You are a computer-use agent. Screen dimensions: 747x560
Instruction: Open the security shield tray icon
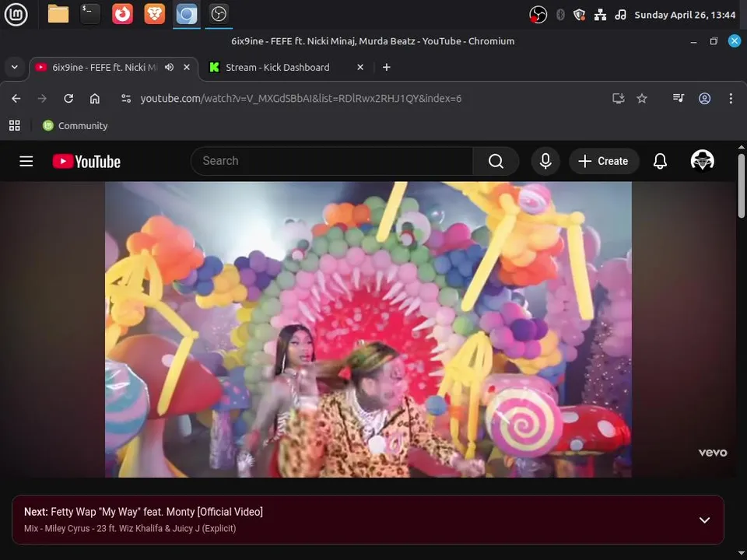tap(579, 15)
